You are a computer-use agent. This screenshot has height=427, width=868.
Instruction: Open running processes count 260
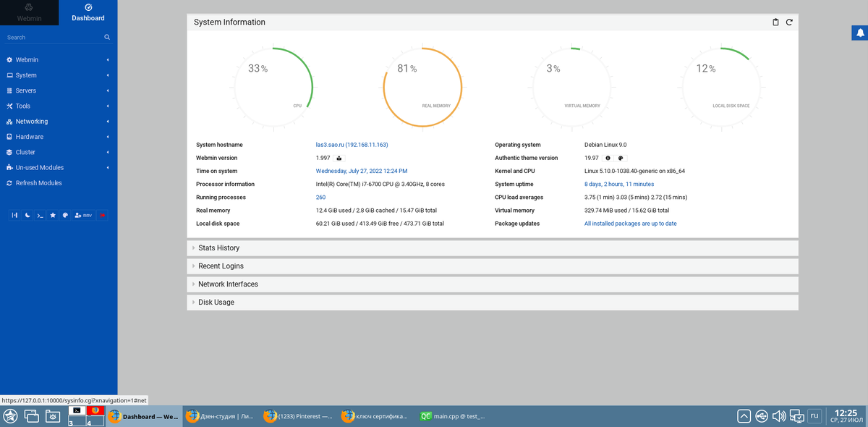pyautogui.click(x=320, y=198)
